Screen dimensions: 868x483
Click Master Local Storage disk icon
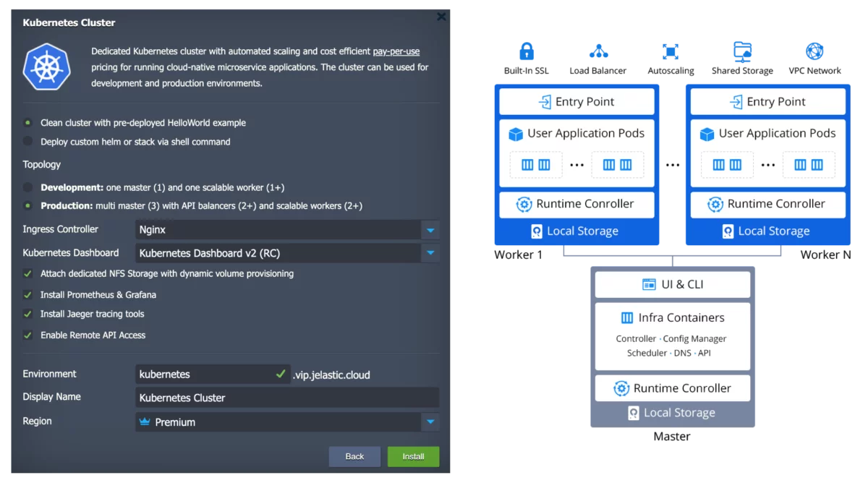(634, 413)
